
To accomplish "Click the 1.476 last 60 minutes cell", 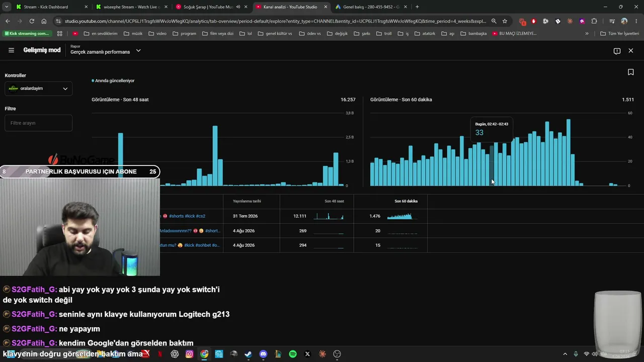I will point(375,216).
